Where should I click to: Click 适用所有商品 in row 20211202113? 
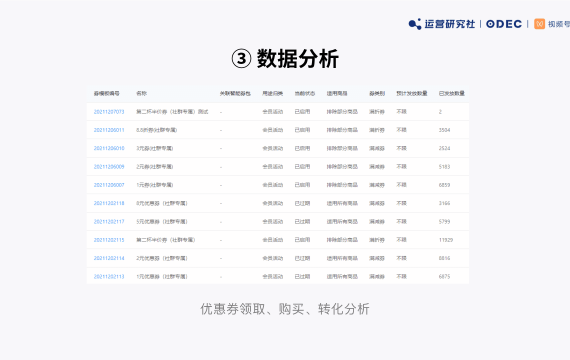(342, 276)
